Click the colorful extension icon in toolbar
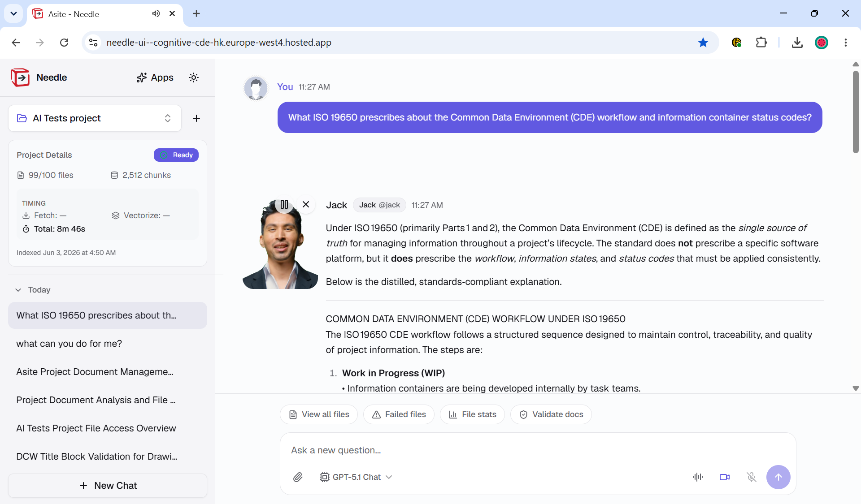861x504 pixels. pyautogui.click(x=736, y=43)
